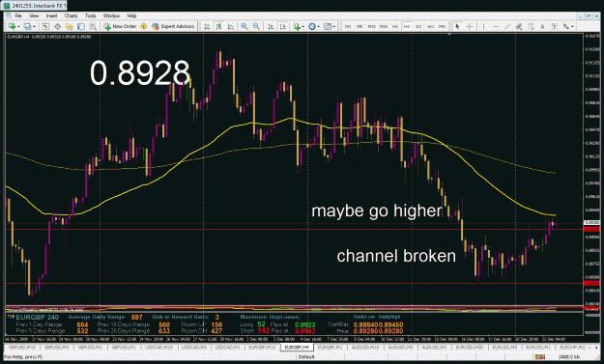Set timeframe to H1
The height and width of the screenshot is (364, 604).
395,26
